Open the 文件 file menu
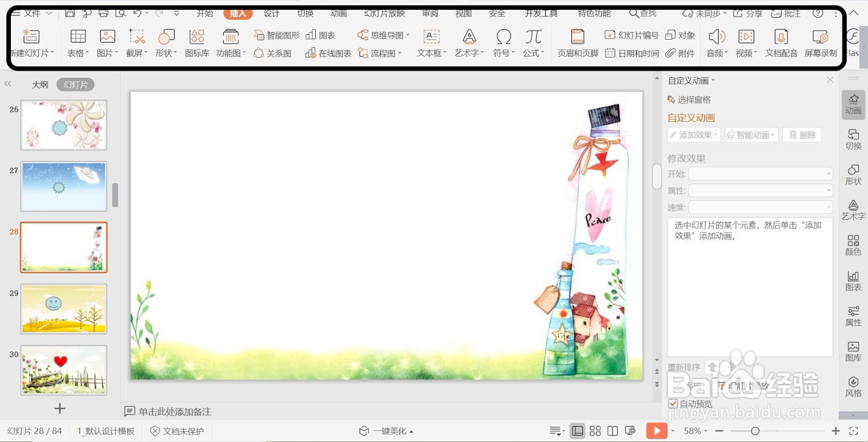Screen dimensions: 868x442 [x=31, y=13]
